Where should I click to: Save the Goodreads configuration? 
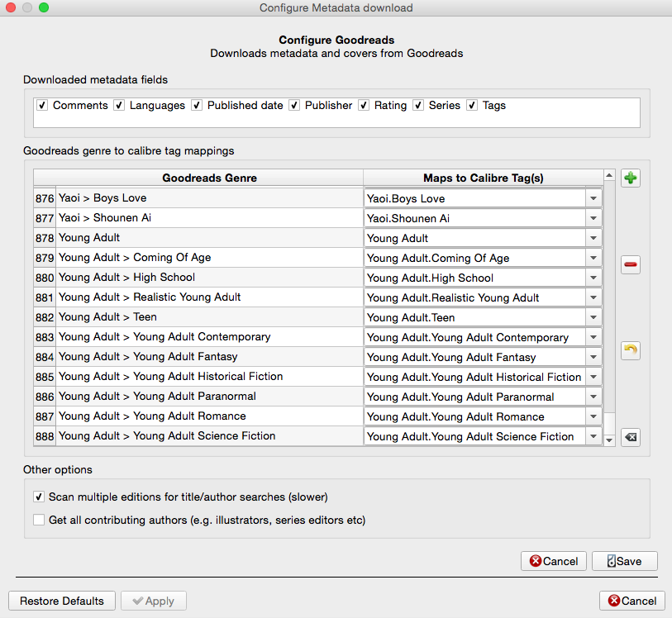624,561
